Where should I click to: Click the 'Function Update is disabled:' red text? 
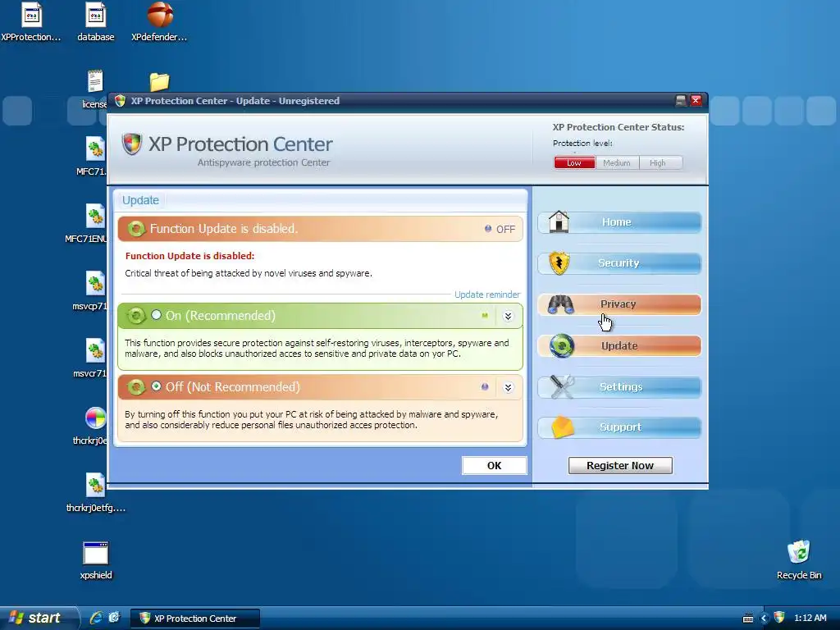click(189, 256)
